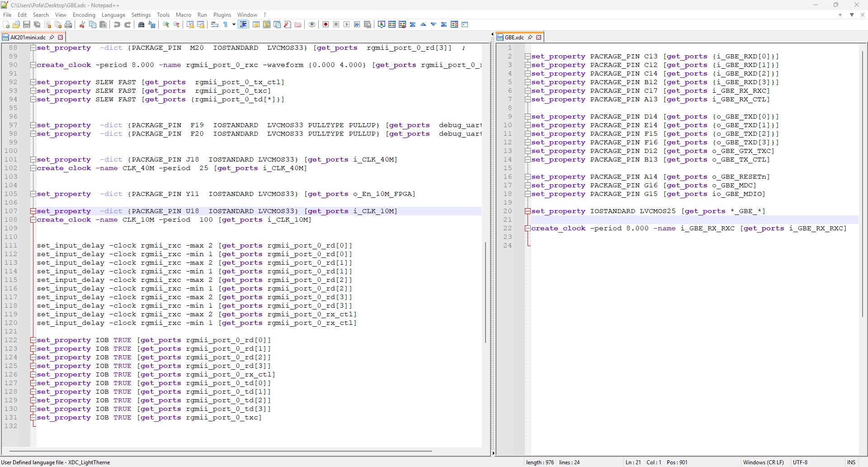Click the Print toolbar icon
Screen dimensions: 868x467
pyautogui.click(x=68, y=24)
